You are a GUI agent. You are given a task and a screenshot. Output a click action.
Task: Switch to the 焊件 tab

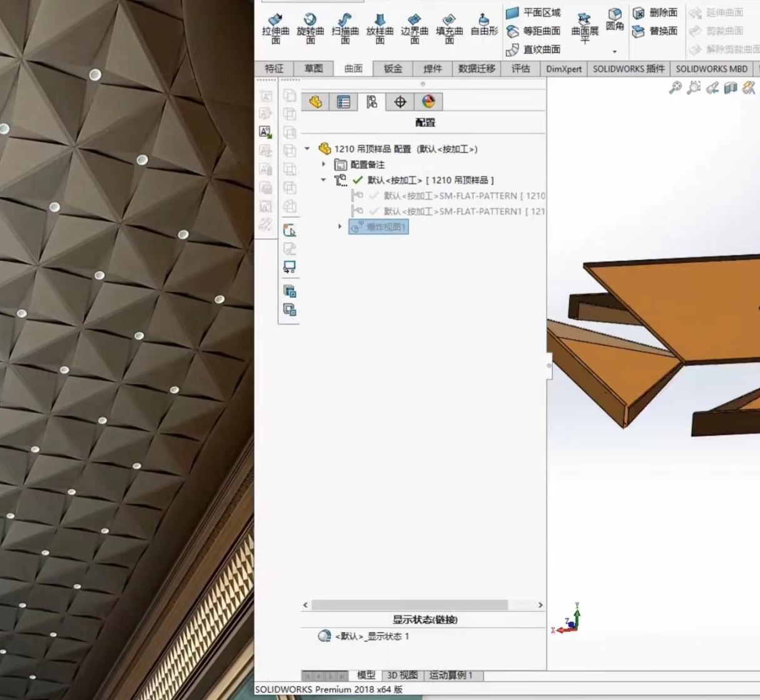(432, 69)
